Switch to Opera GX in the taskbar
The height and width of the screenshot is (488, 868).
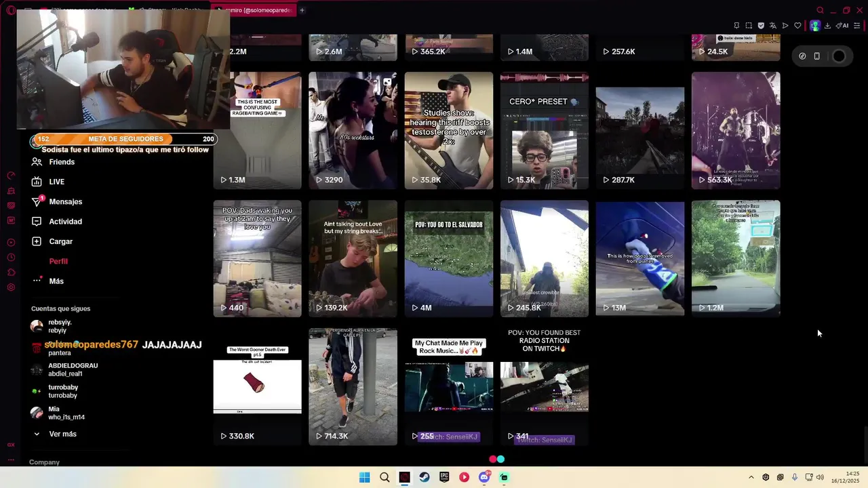pyautogui.click(x=404, y=477)
